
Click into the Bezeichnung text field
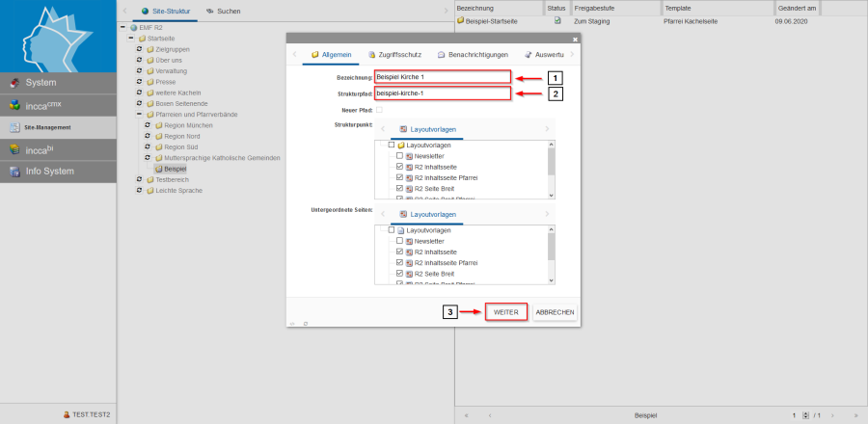tap(442, 77)
